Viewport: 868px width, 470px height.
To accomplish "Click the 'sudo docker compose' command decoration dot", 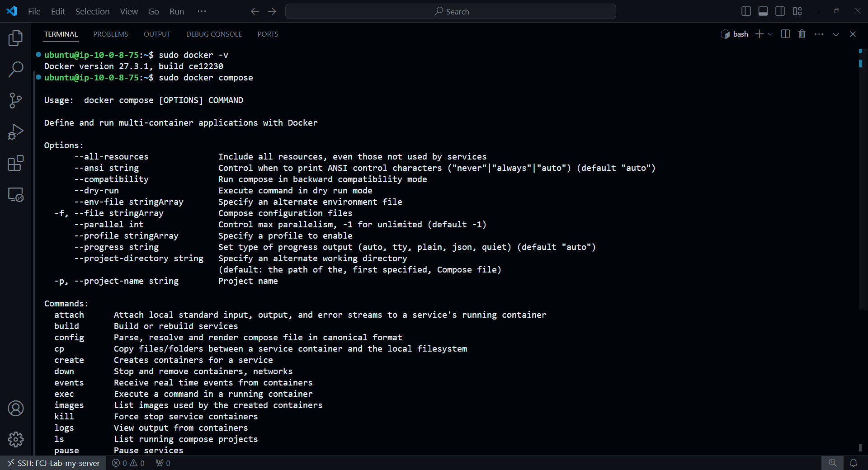I will tap(38, 77).
